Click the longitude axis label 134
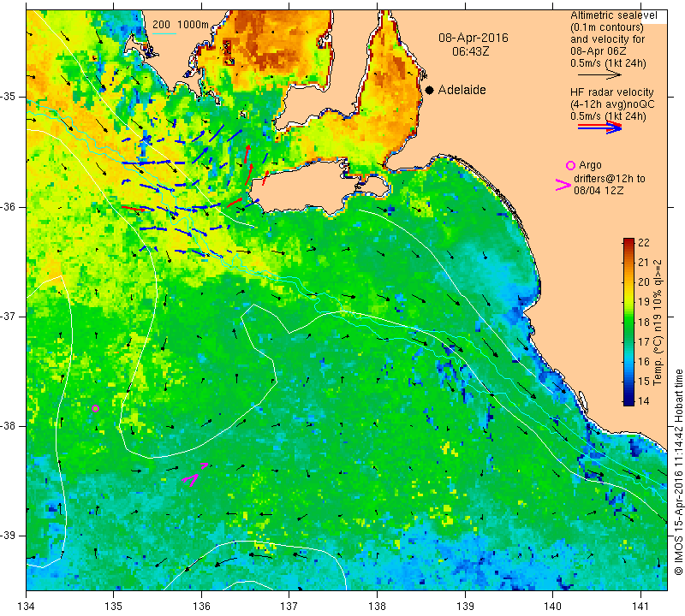Image resolution: width=685 pixels, height=616 pixels. click(x=27, y=606)
